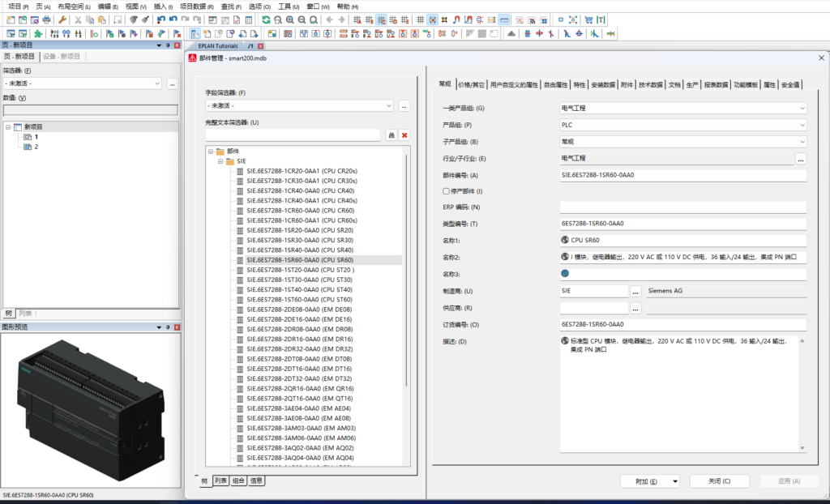Click the new project toolbar icon
This screenshot has height=504, width=830.
[11, 20]
